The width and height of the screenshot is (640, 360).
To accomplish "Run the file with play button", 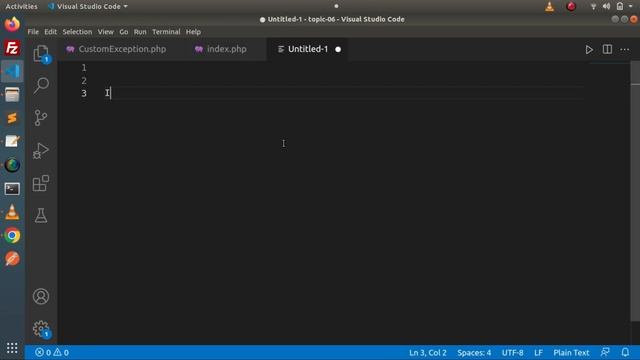I will [589, 49].
